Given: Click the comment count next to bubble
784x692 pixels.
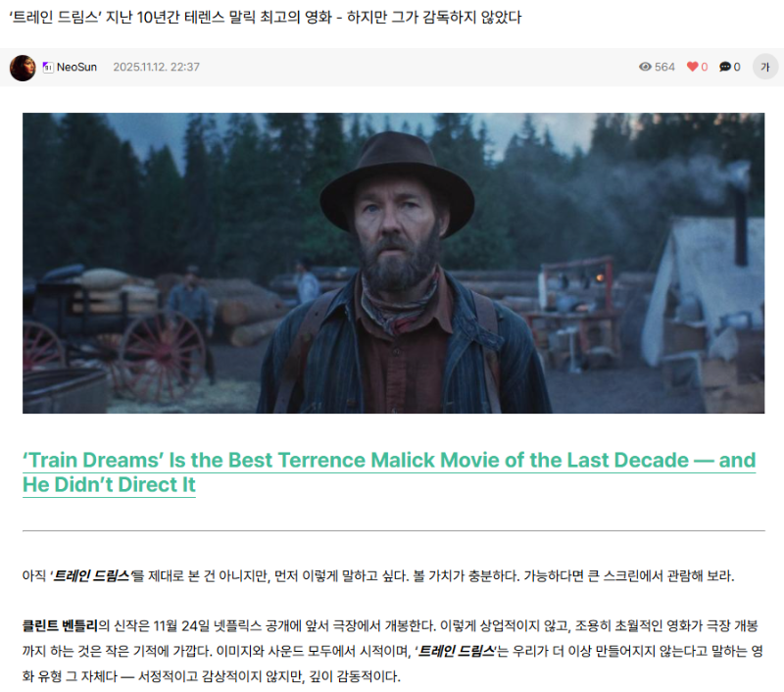Looking at the screenshot, I should [737, 67].
